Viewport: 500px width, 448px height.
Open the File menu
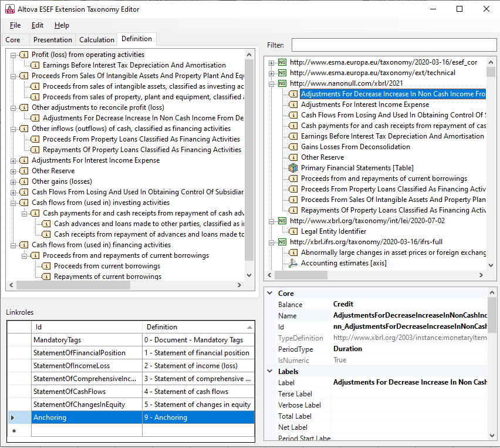pyautogui.click(x=15, y=25)
